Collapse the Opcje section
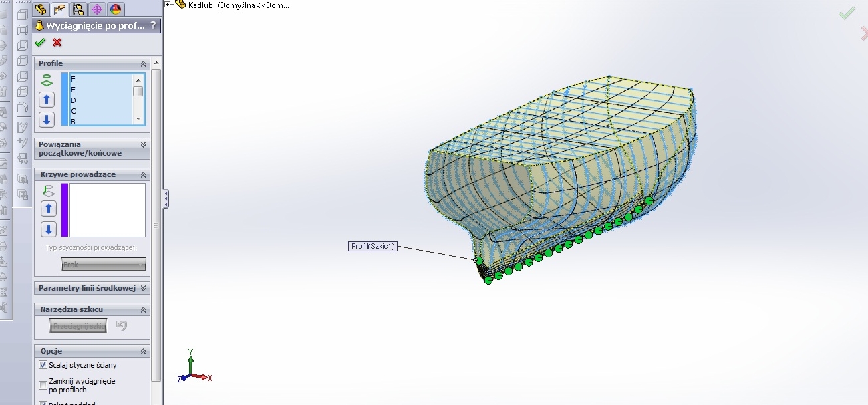The height and width of the screenshot is (405, 868). 143,351
